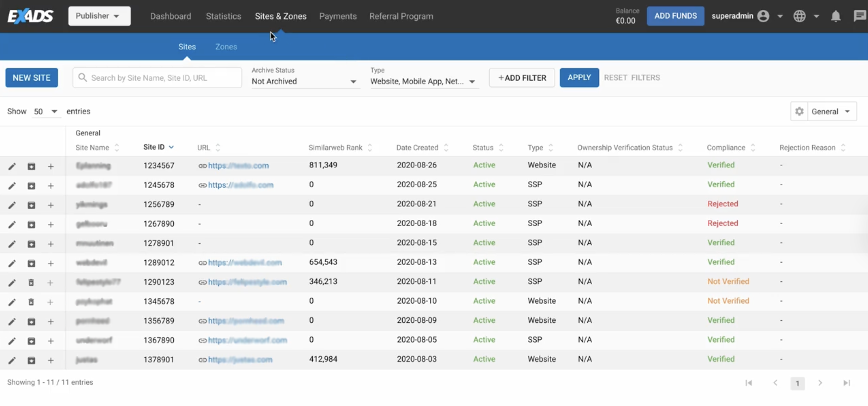
Task: Click RESET FILTERS
Action: (632, 78)
